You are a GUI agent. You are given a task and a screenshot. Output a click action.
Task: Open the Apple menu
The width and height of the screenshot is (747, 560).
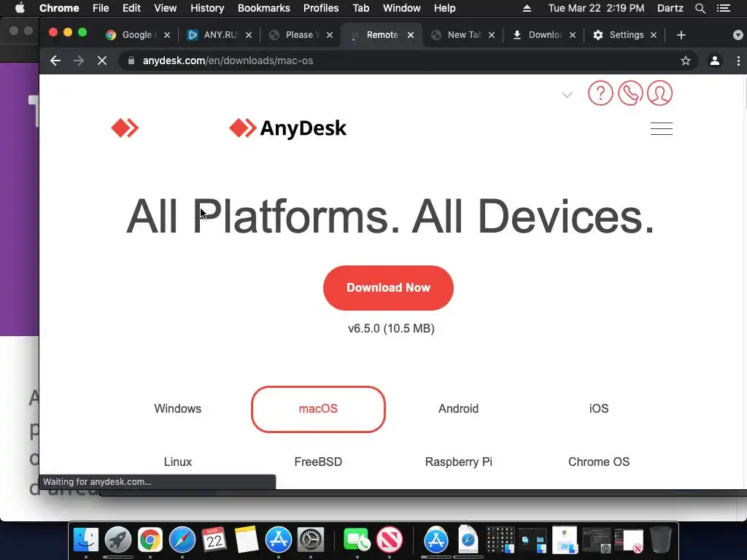pyautogui.click(x=20, y=8)
